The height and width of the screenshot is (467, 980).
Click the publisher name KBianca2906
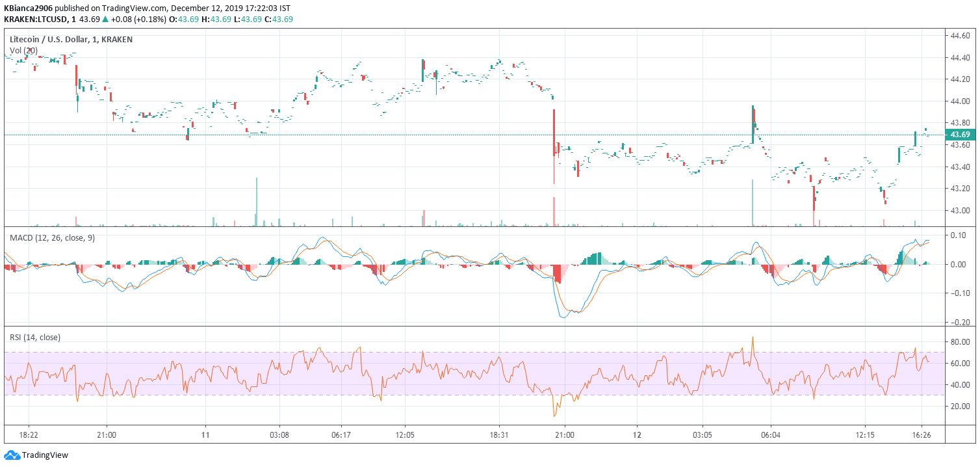(x=29, y=8)
